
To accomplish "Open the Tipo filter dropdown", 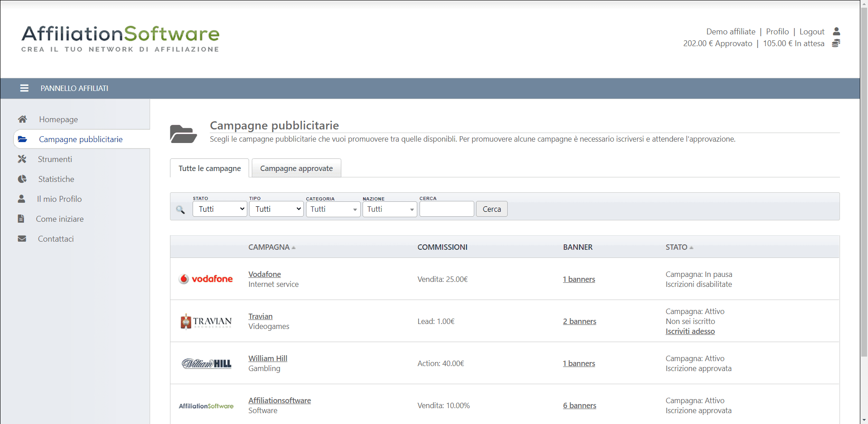I will pyautogui.click(x=276, y=209).
